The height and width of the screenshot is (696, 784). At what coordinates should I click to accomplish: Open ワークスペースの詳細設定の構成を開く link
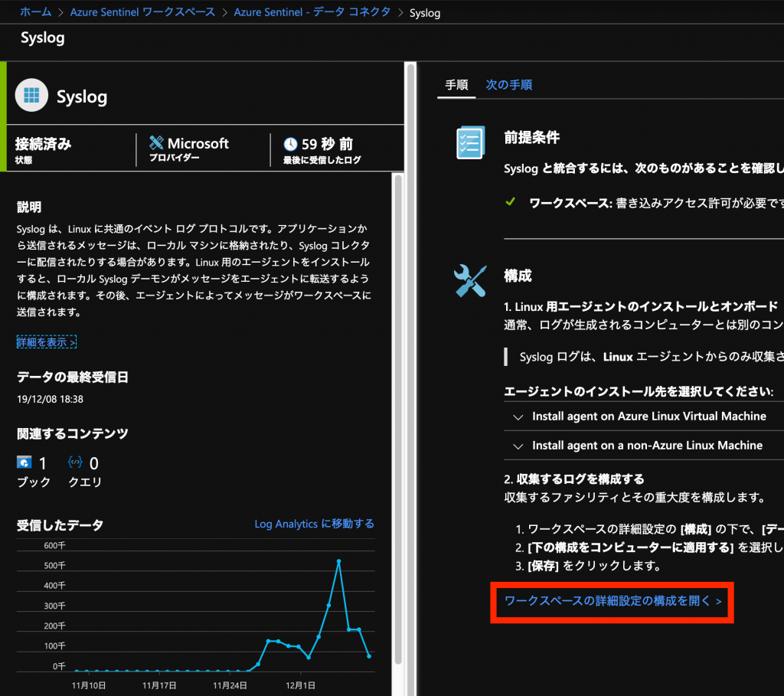coord(612,601)
